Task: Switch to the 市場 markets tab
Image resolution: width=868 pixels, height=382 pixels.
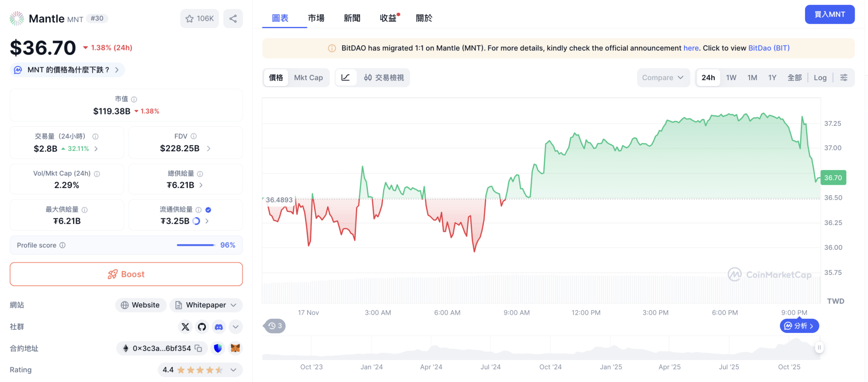Action: [x=316, y=18]
